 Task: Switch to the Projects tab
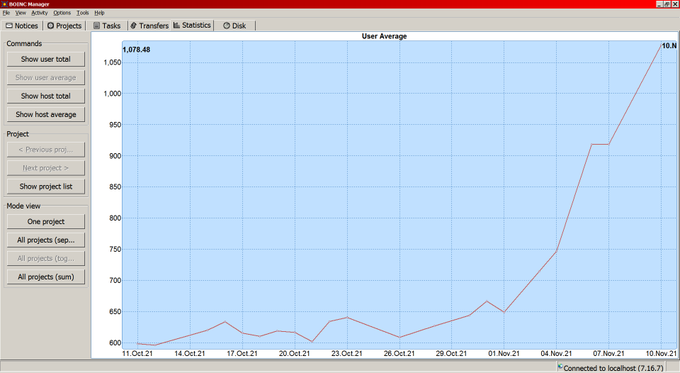click(64, 26)
